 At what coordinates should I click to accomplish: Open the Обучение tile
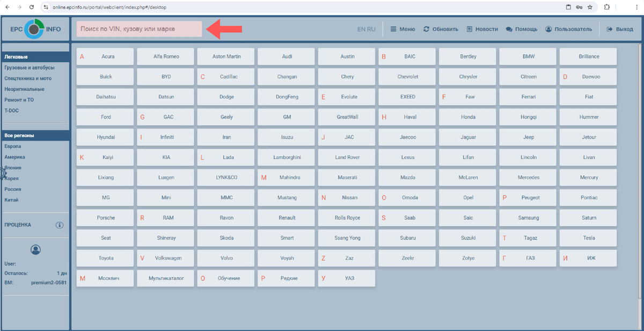[x=226, y=278]
